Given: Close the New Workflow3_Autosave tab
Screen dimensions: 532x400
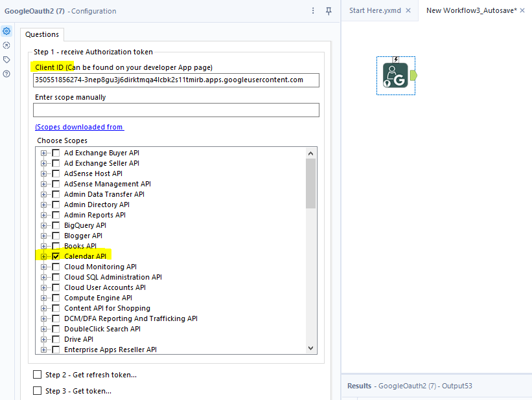Looking at the screenshot, I should [x=522, y=10].
